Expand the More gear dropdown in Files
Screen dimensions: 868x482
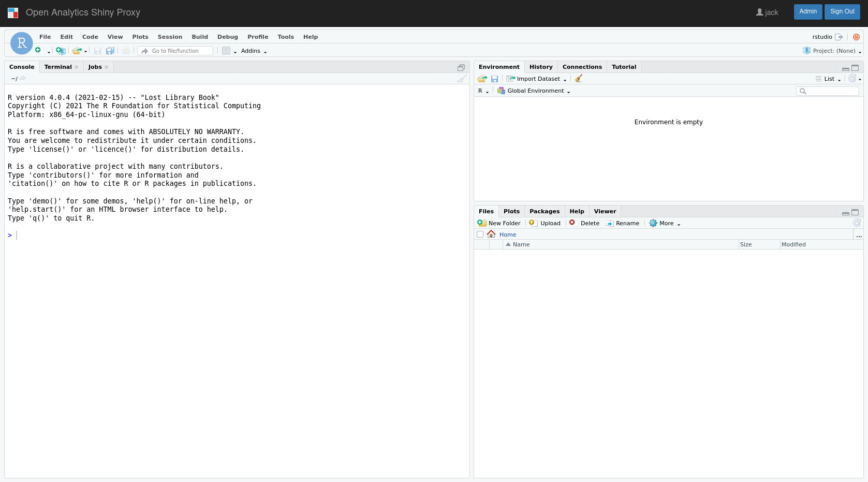coord(665,223)
